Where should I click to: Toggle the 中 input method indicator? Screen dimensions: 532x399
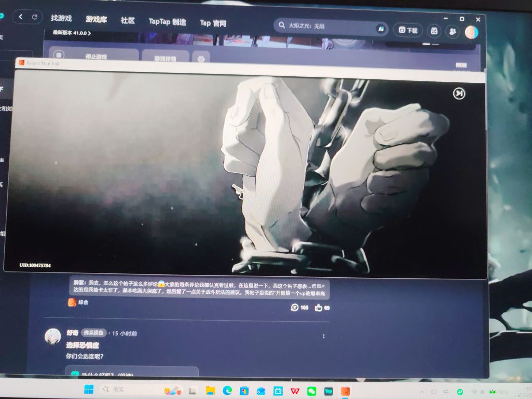click(x=446, y=392)
